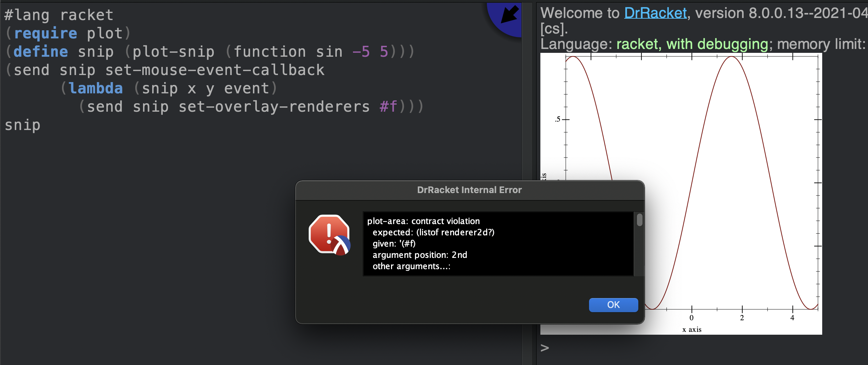
Task: Click the '#lang racket' code line
Action: 59,15
